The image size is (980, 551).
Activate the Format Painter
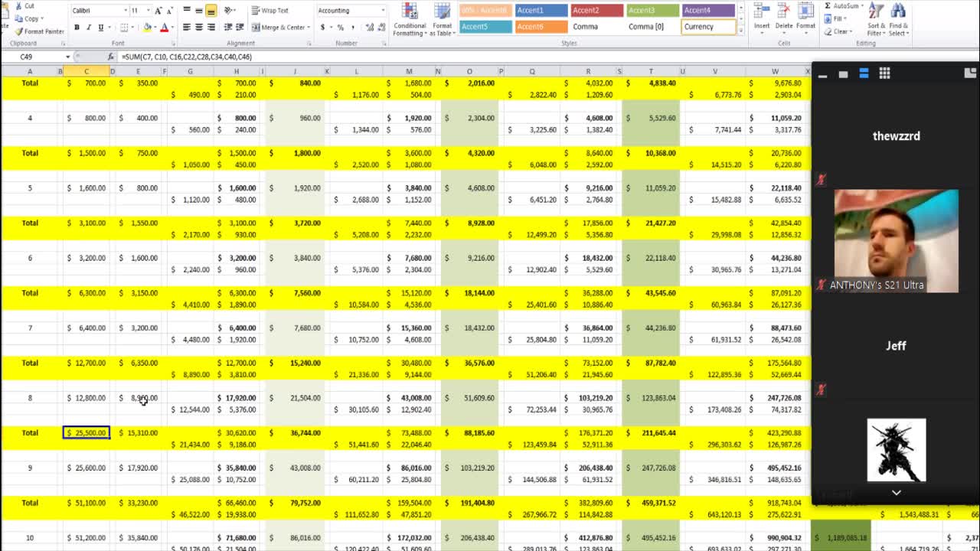point(40,31)
